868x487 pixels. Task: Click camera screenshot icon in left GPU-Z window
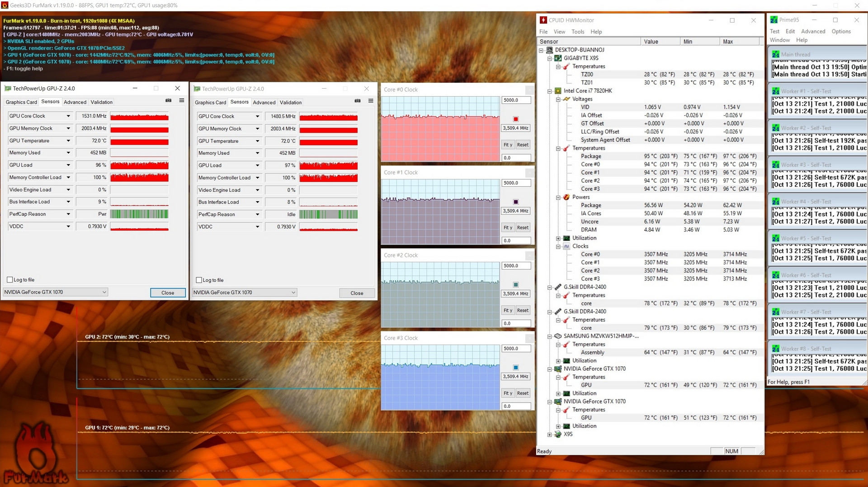pyautogui.click(x=168, y=100)
